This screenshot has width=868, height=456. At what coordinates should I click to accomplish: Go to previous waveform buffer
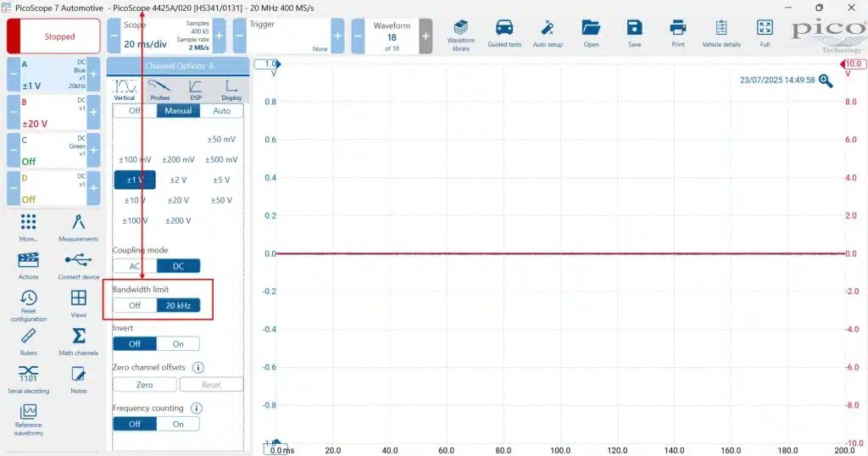[359, 36]
